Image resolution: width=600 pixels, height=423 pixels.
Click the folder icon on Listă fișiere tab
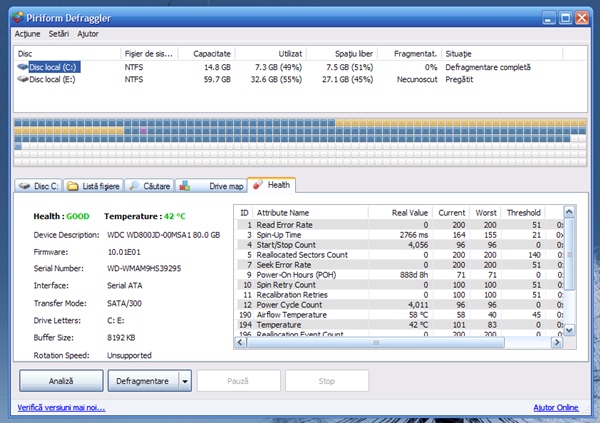tap(73, 186)
